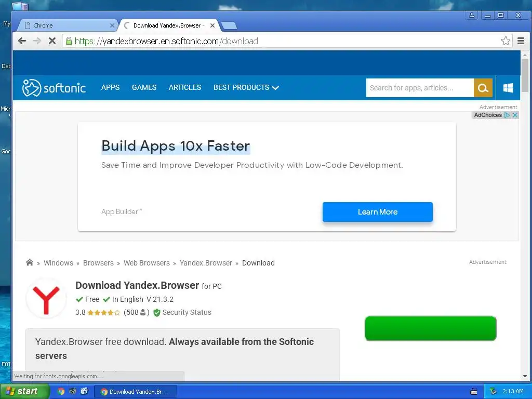Close the Chrome tab
Viewport: 532px width, 399px height.
(x=112, y=25)
